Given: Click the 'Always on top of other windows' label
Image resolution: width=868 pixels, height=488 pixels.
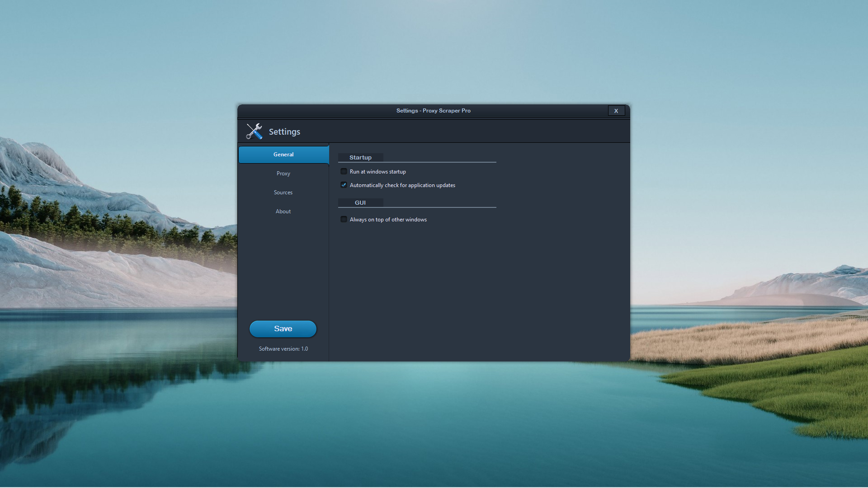Looking at the screenshot, I should [388, 220].
